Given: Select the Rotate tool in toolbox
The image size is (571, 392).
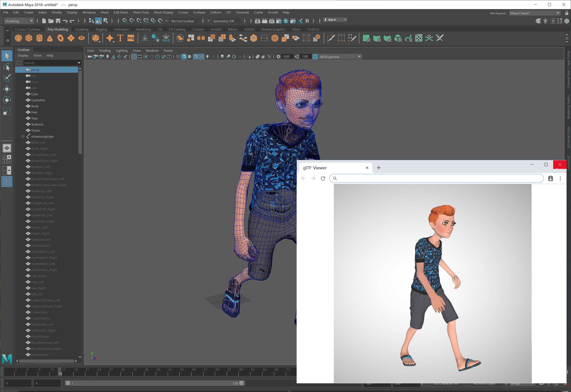Looking at the screenshot, I should [x=7, y=100].
